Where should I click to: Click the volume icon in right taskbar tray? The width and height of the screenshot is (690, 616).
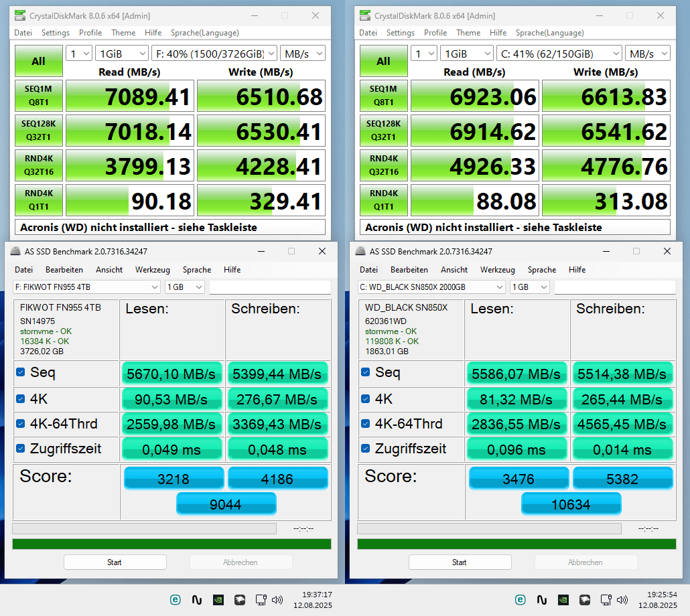pos(622,600)
